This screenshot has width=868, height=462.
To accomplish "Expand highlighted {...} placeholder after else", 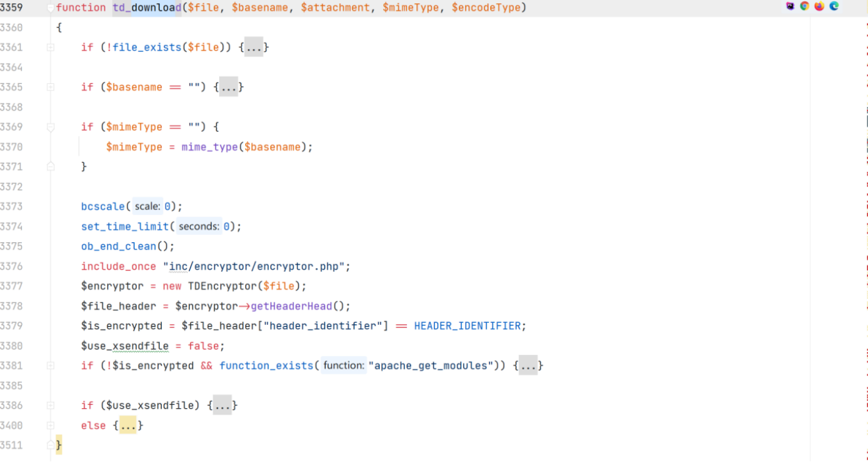I will 128,425.
